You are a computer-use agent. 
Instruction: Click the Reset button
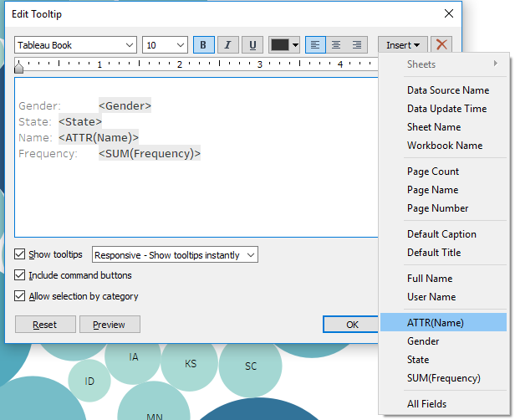(45, 325)
